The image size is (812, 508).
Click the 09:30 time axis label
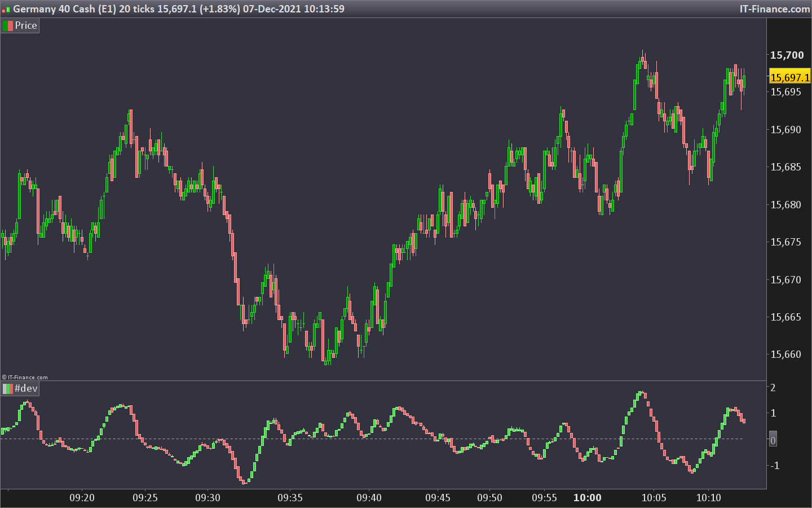coord(208,498)
